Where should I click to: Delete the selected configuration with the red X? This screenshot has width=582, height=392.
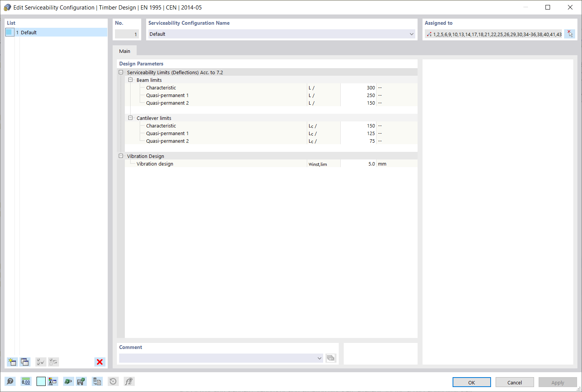(100, 362)
